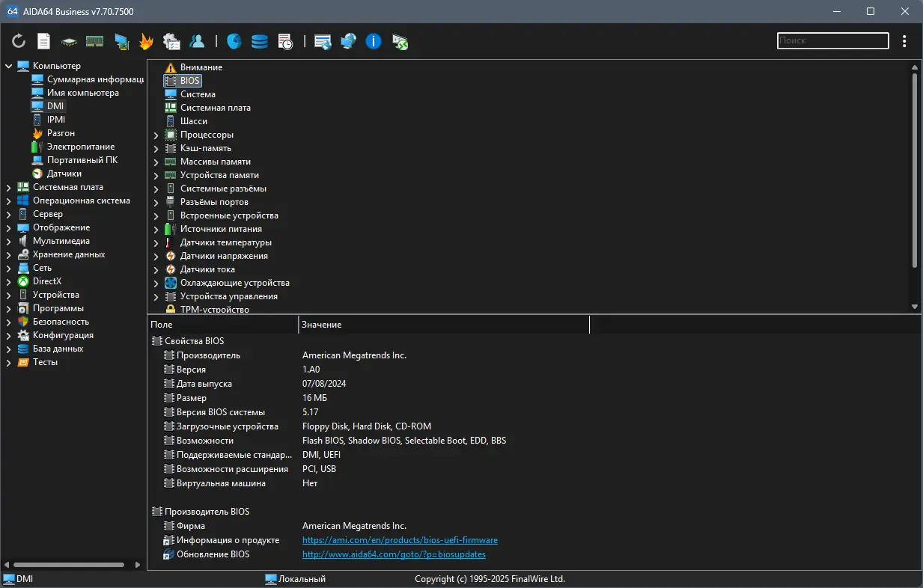Expand the Хранение данных node
This screenshot has height=588, width=923.
click(x=8, y=254)
